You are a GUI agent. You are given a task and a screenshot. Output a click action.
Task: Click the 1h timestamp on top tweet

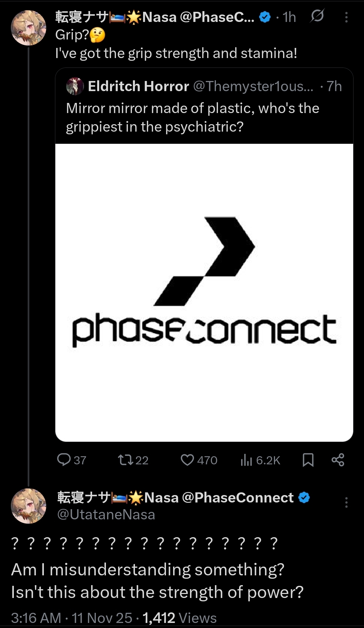click(x=289, y=17)
